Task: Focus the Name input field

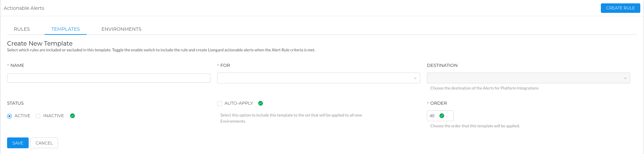Action: (x=109, y=78)
